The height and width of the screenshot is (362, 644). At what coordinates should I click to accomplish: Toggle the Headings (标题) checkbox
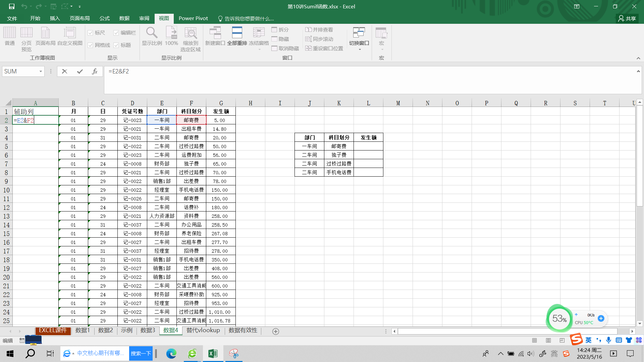pos(122,45)
